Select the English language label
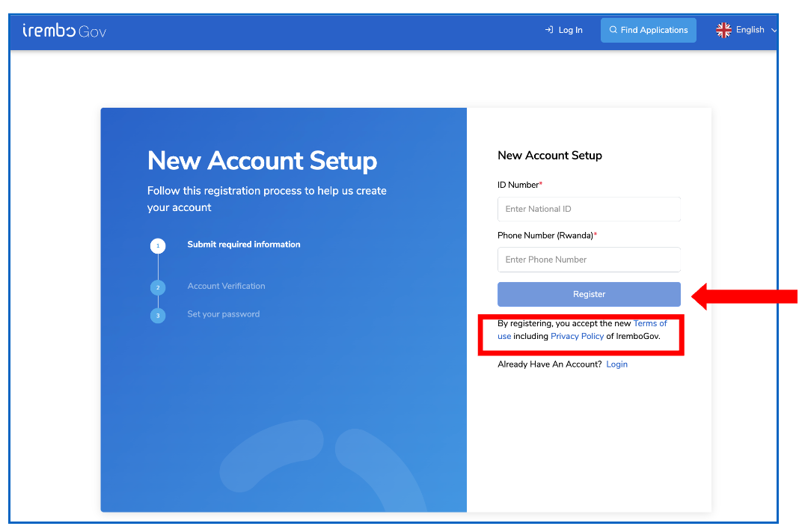799x532 pixels. coord(750,30)
